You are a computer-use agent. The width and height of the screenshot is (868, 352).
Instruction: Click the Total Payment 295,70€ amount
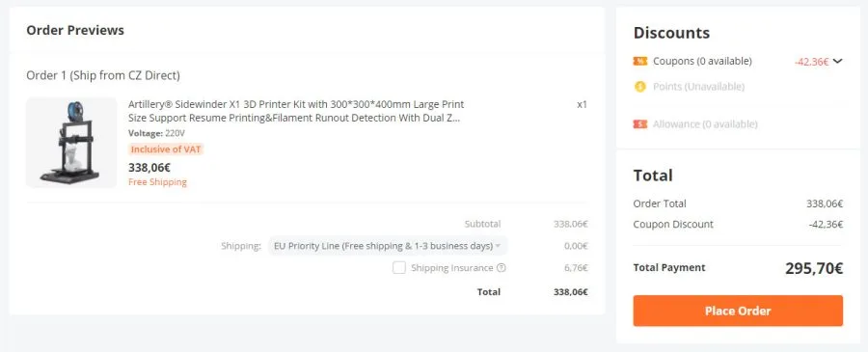pos(814,268)
